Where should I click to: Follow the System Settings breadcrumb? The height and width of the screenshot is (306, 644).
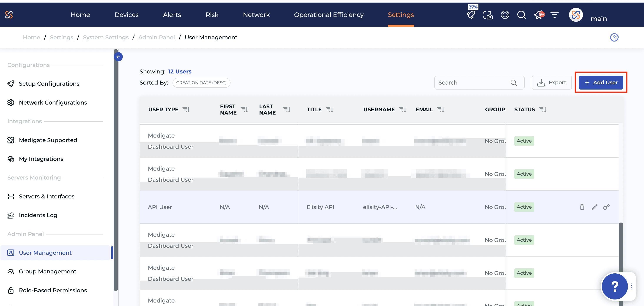(106, 38)
